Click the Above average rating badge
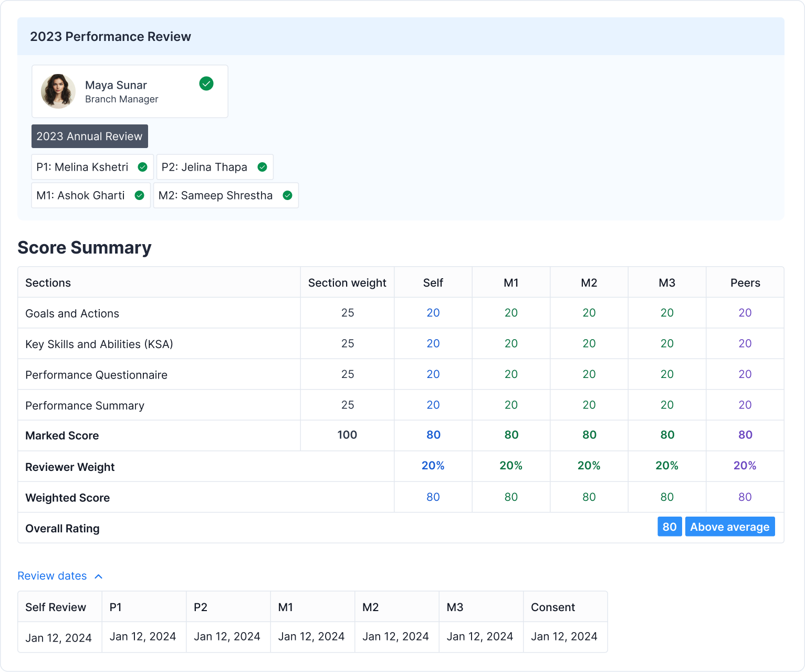 [730, 527]
